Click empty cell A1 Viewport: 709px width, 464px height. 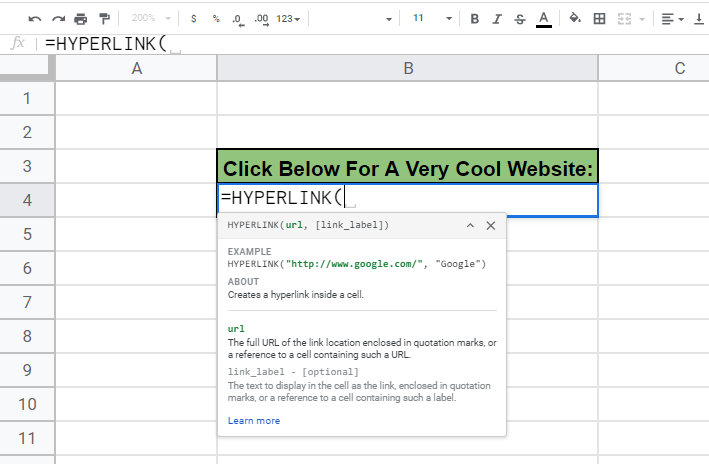(x=136, y=98)
